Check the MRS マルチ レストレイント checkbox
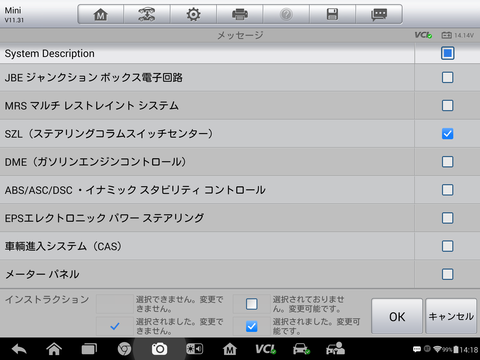 coord(447,106)
